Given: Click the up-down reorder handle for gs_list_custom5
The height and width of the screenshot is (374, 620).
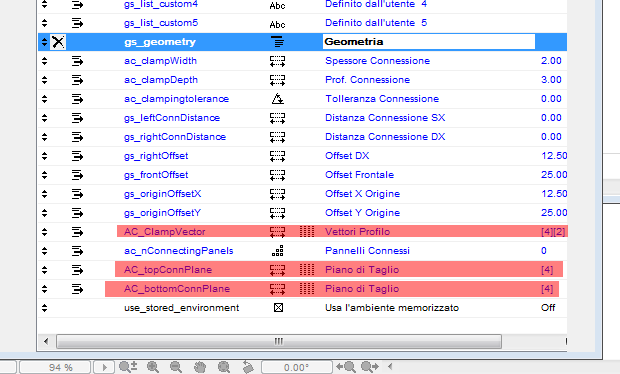Looking at the screenshot, I should 44,23.
